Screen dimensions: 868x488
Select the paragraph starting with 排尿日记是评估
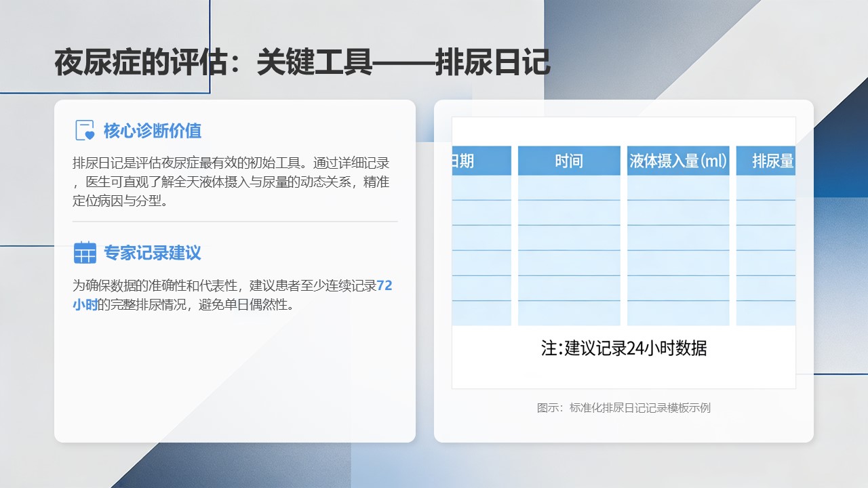click(231, 182)
